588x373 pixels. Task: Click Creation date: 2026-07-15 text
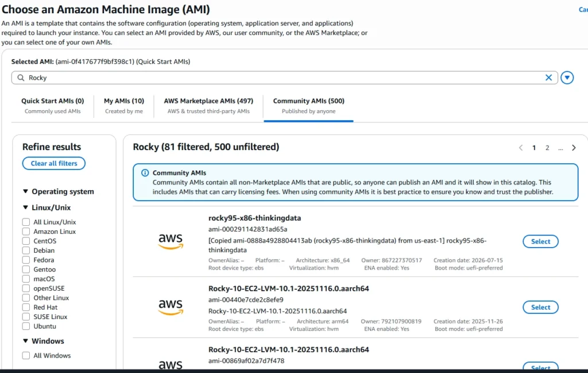click(x=468, y=260)
